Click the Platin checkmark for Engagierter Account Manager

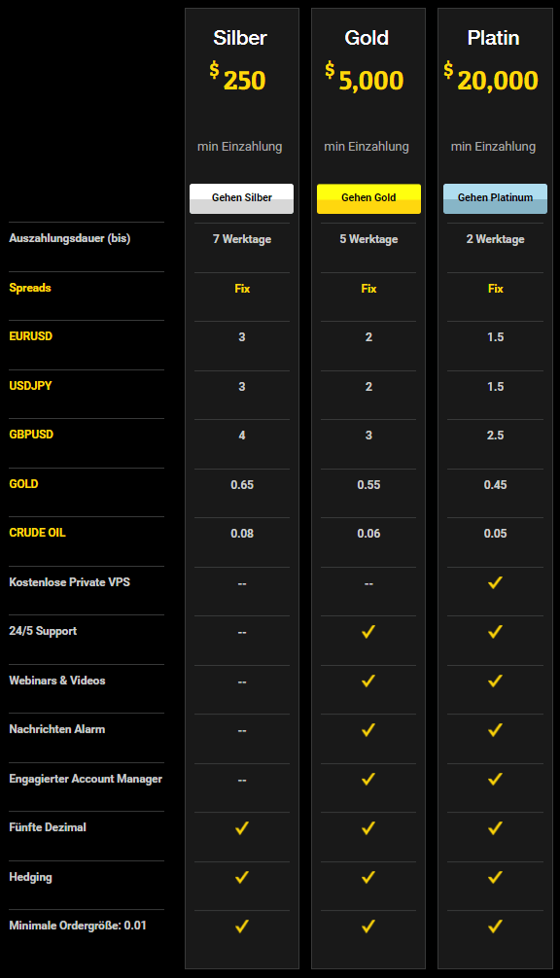point(495,779)
